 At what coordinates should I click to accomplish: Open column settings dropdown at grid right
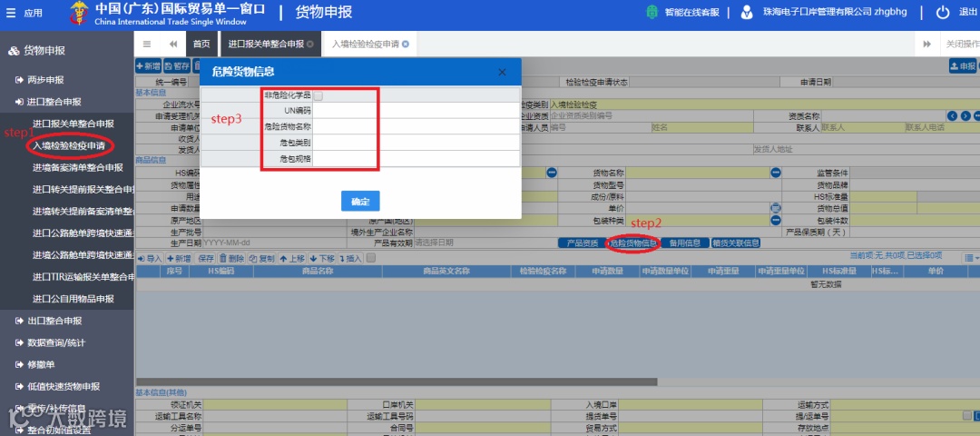tap(971, 258)
